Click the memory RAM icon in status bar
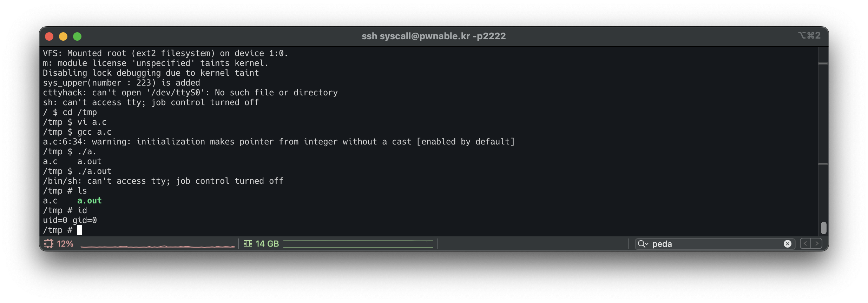The image size is (868, 303). 248,244
